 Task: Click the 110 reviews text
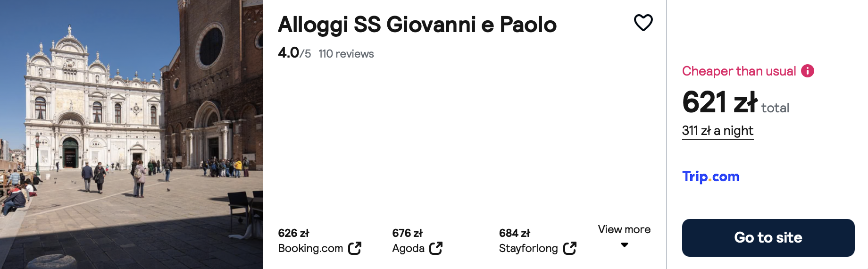[x=346, y=54]
